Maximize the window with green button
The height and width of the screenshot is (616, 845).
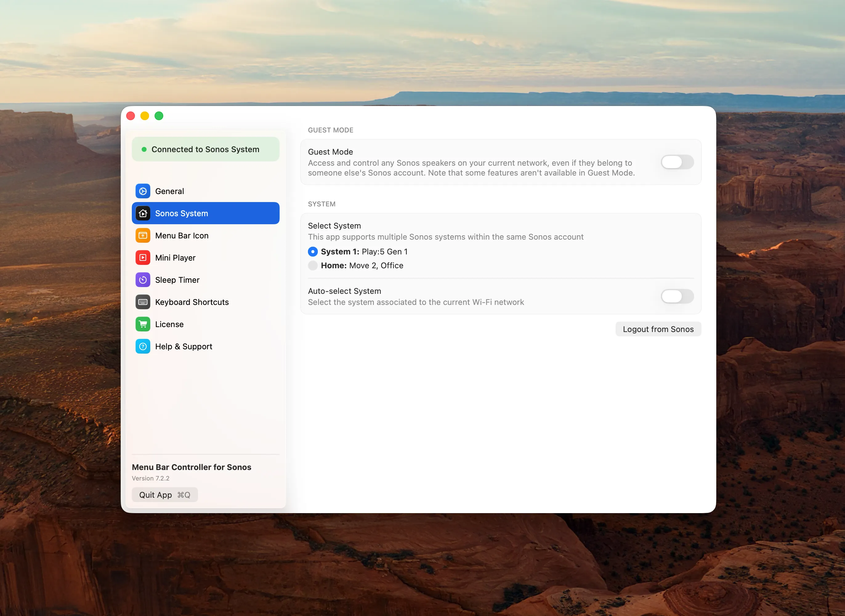(159, 116)
